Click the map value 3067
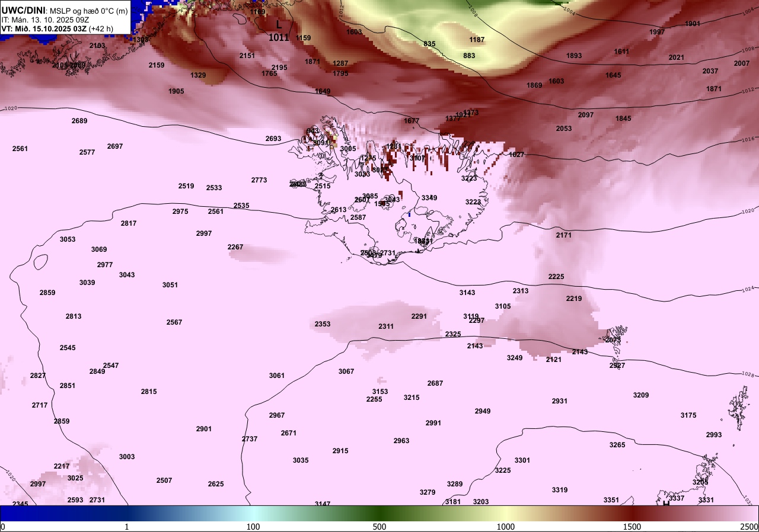The image size is (759, 532). [x=346, y=371]
